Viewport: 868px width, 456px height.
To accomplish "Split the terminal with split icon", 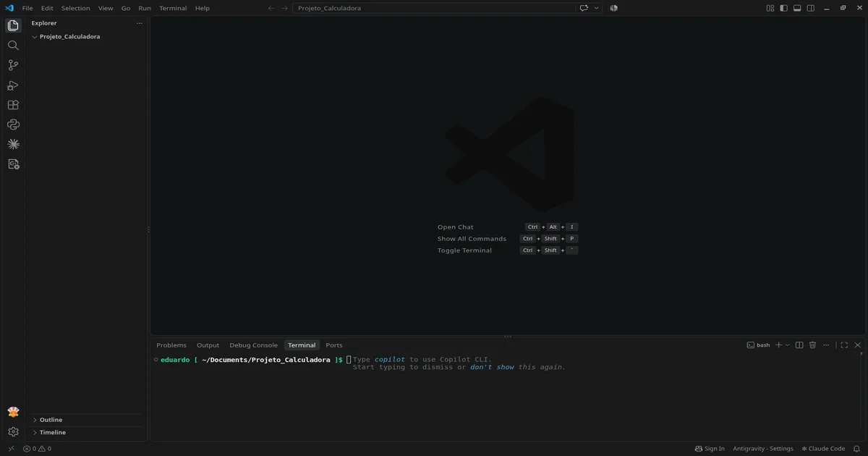I will [799, 345].
